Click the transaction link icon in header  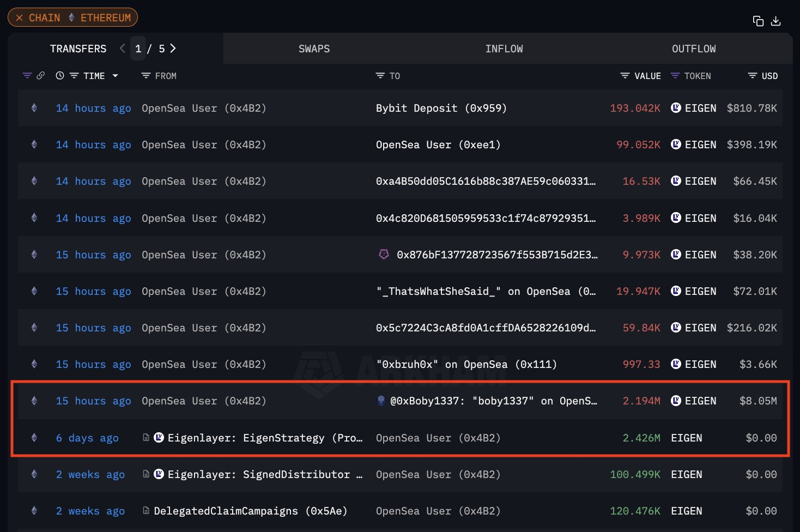tap(41, 76)
